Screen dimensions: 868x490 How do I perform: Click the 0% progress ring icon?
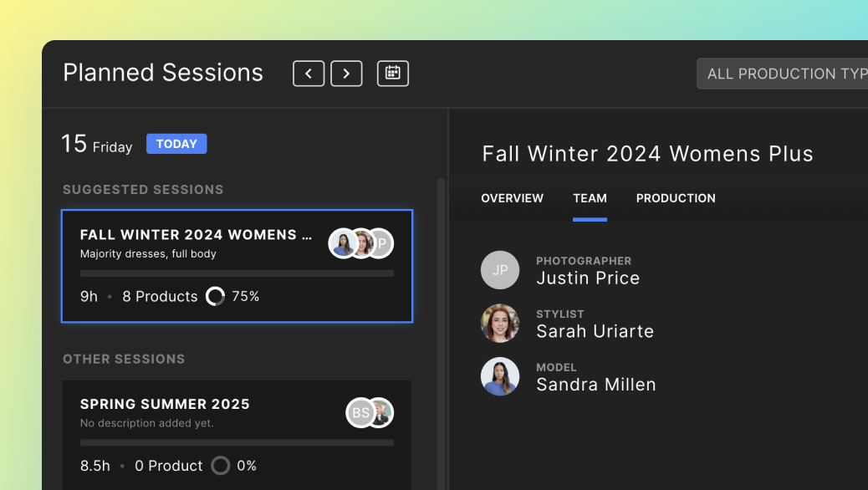point(220,466)
